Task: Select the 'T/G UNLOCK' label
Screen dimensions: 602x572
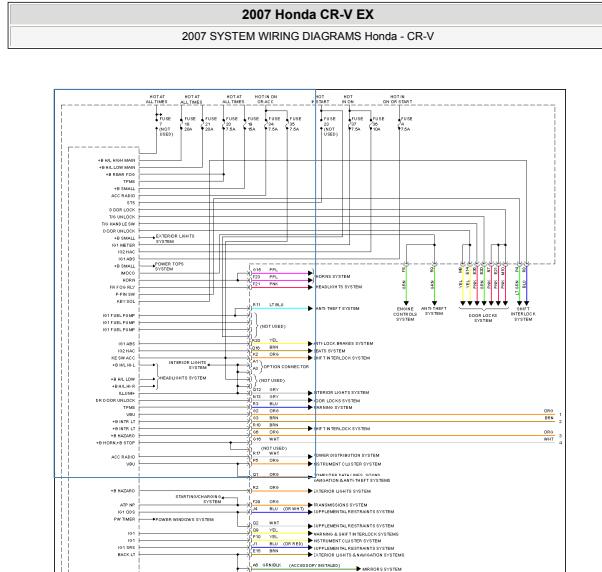Action: (122, 217)
